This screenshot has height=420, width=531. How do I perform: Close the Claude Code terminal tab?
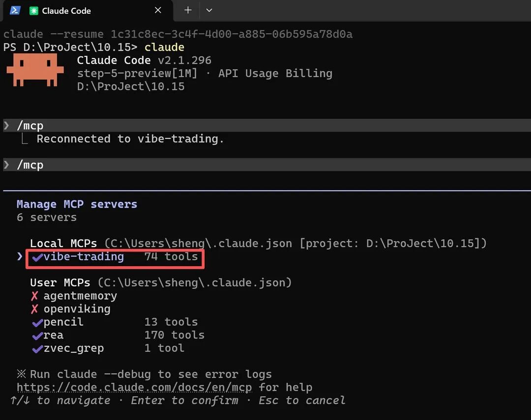158,10
